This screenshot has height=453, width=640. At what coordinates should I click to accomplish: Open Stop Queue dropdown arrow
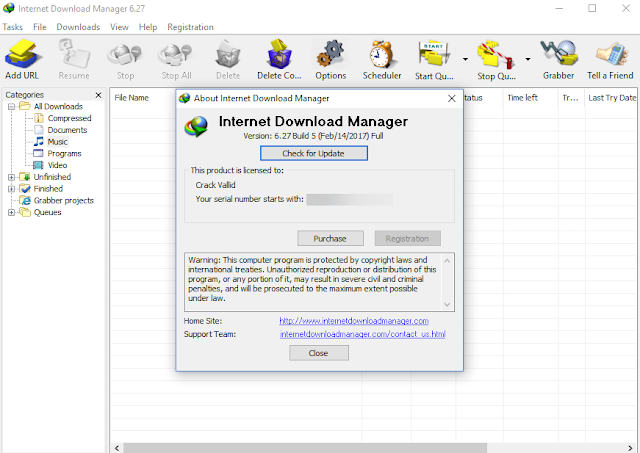point(528,60)
